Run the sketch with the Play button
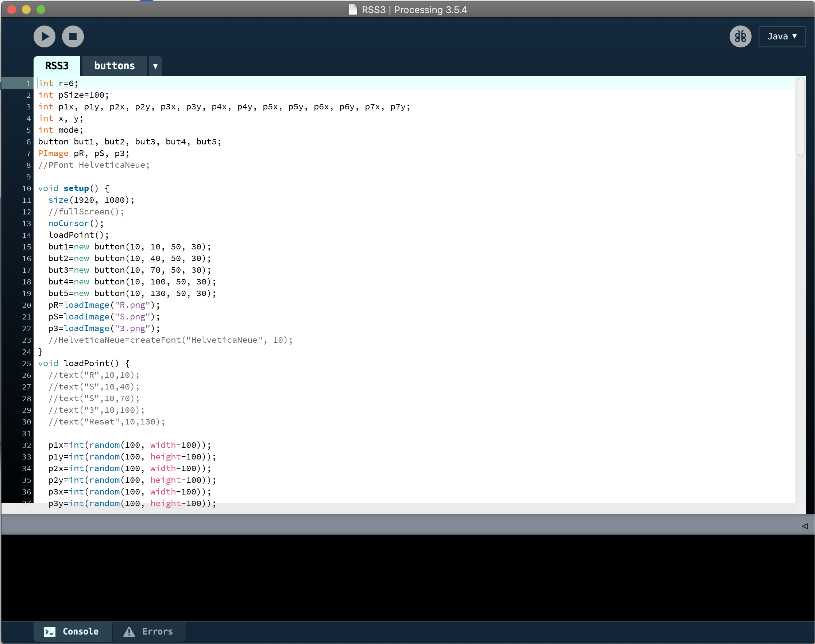Screen dimensions: 815x644 point(45,36)
